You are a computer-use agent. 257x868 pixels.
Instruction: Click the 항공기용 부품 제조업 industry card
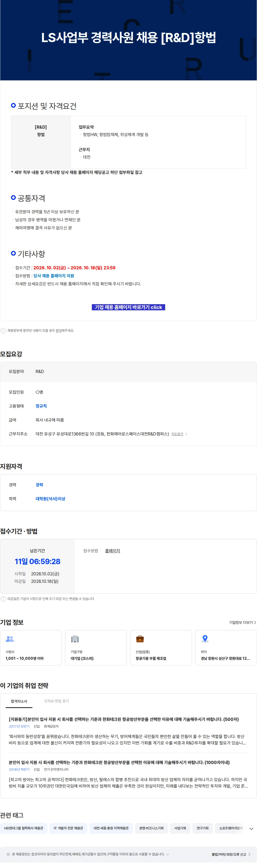(x=161, y=648)
